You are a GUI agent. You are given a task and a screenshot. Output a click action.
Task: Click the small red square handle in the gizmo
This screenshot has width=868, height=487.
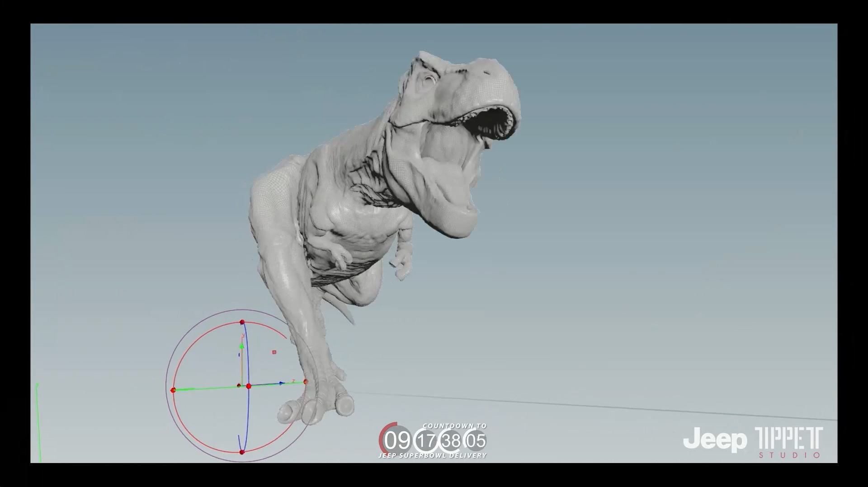click(274, 352)
